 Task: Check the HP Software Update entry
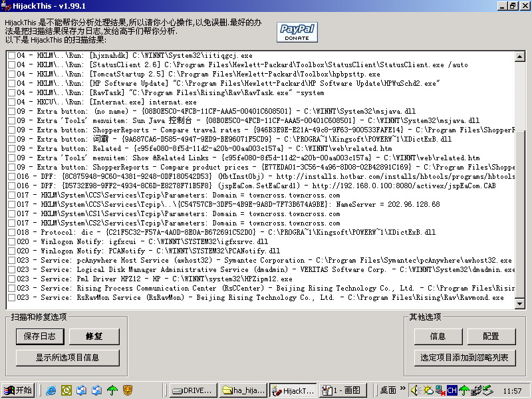pos(11,83)
